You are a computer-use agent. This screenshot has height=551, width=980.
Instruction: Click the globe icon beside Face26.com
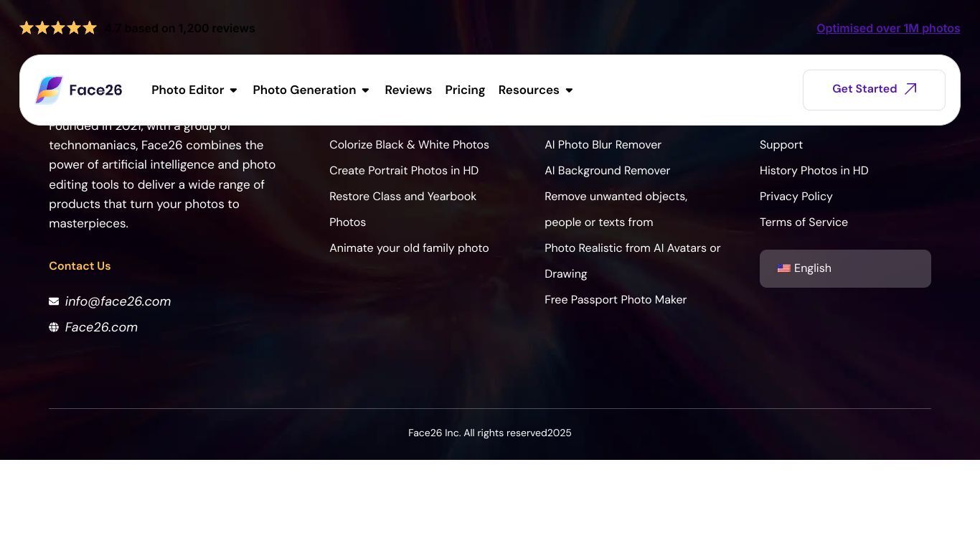tap(54, 327)
